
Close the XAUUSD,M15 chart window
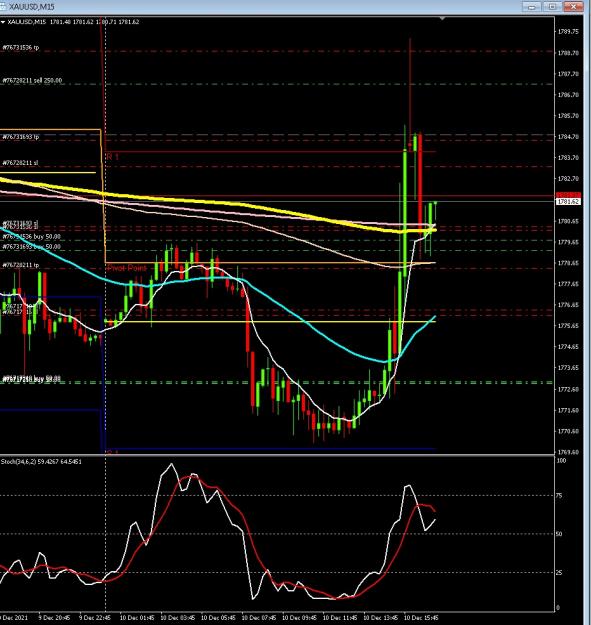573,6
